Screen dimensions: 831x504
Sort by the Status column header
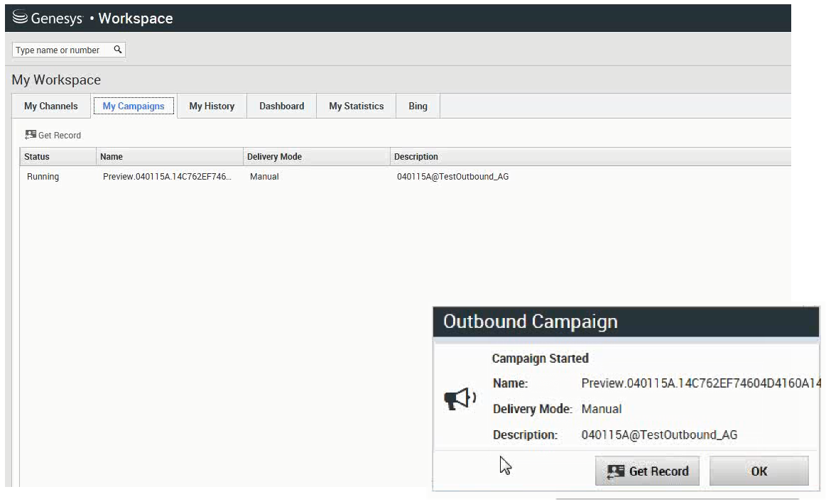(58, 157)
